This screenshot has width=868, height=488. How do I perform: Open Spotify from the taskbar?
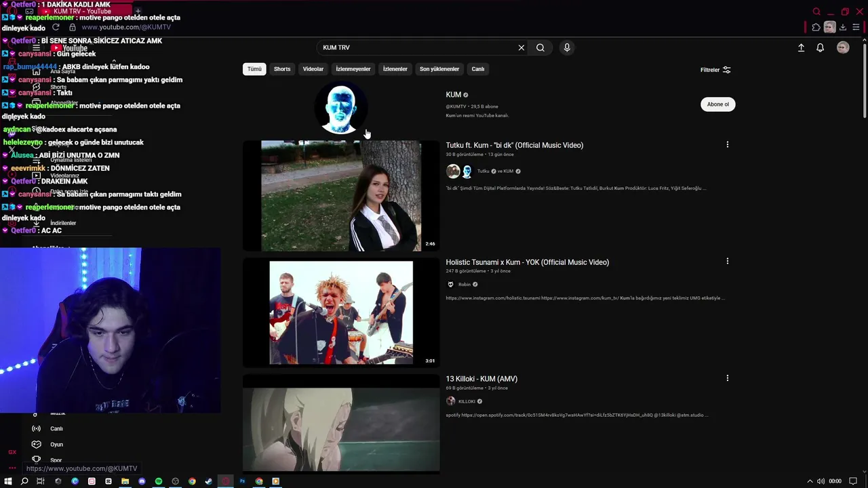159,481
